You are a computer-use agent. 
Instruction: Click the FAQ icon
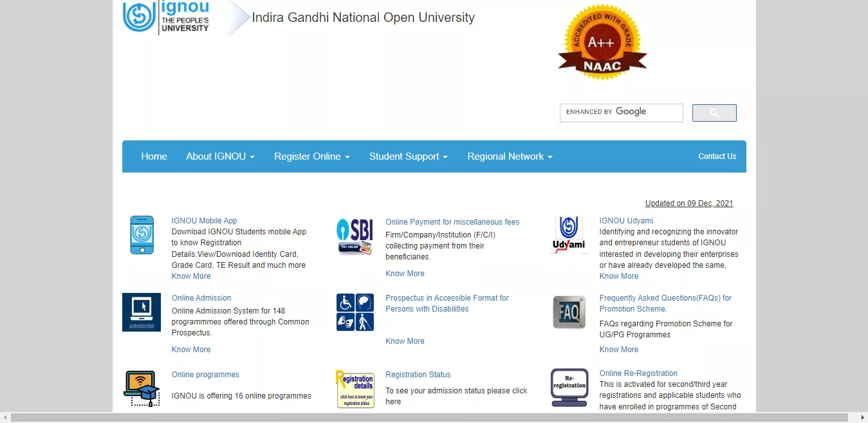point(569,312)
